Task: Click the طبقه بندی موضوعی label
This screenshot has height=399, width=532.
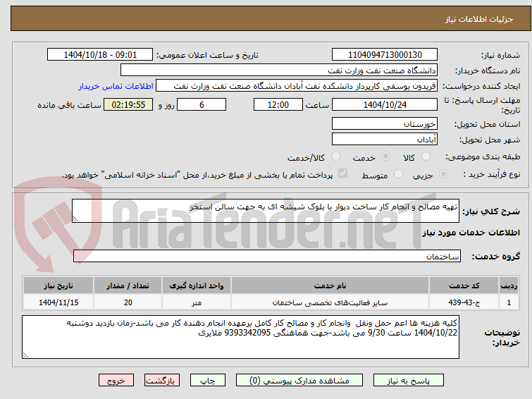Action: click(483, 156)
